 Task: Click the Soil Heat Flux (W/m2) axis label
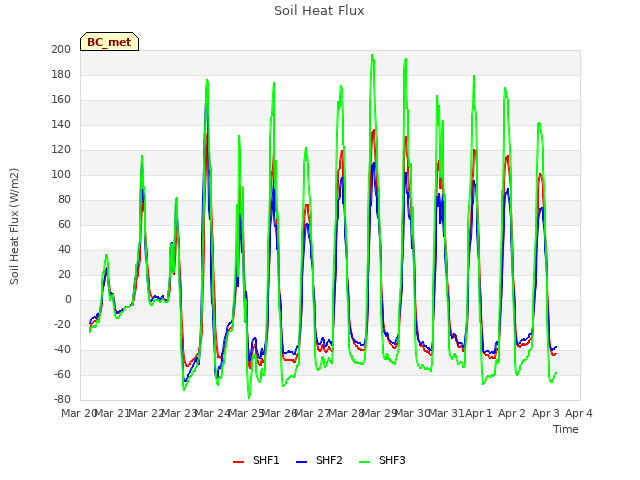click(x=14, y=226)
